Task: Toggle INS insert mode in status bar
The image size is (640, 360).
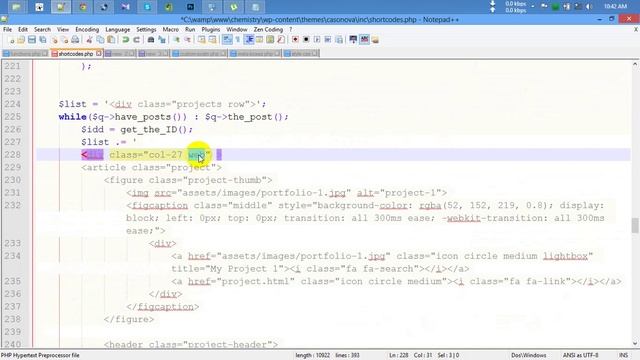Action: (x=623, y=355)
